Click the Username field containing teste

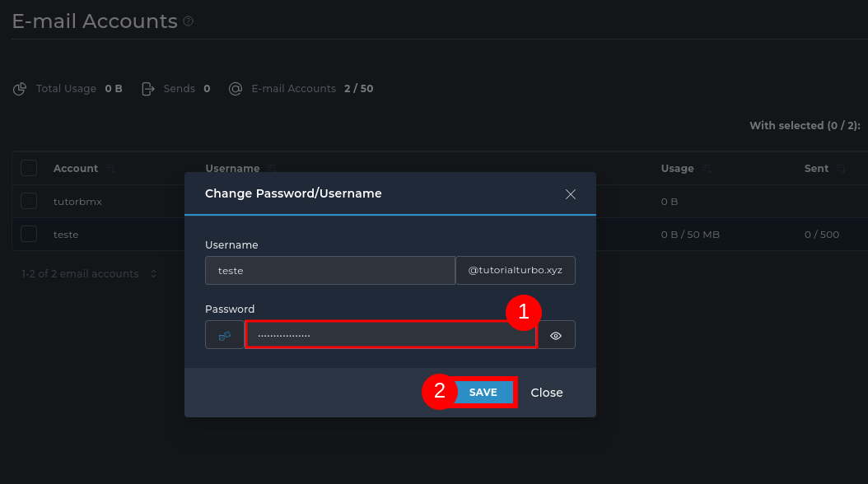329,270
